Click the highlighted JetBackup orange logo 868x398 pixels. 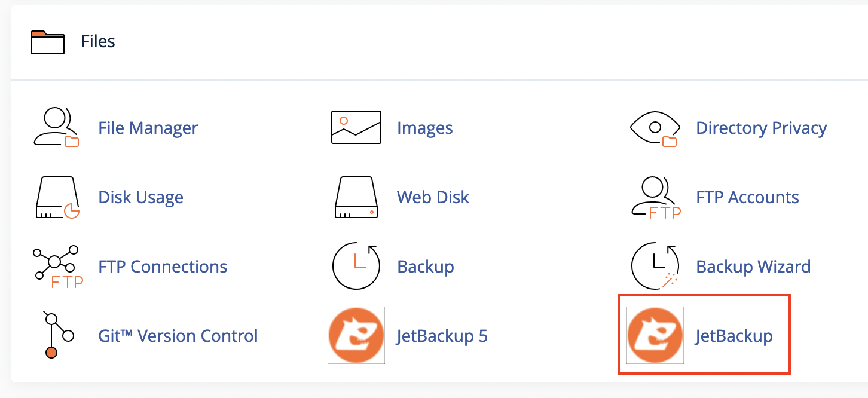click(x=655, y=335)
